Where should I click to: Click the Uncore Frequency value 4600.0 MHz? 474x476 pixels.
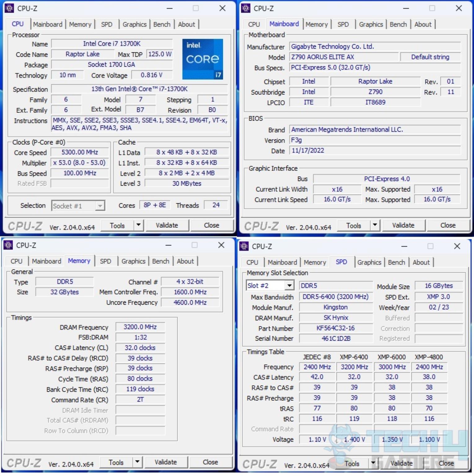pyautogui.click(x=190, y=302)
